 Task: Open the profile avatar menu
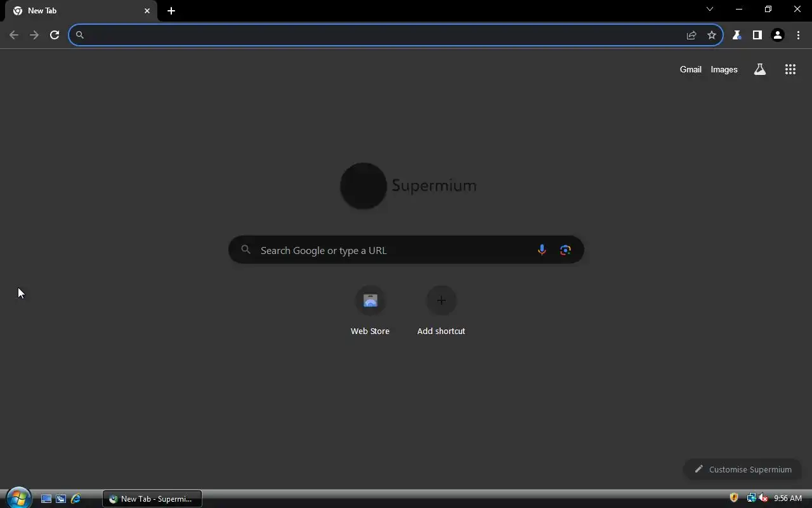(778, 35)
